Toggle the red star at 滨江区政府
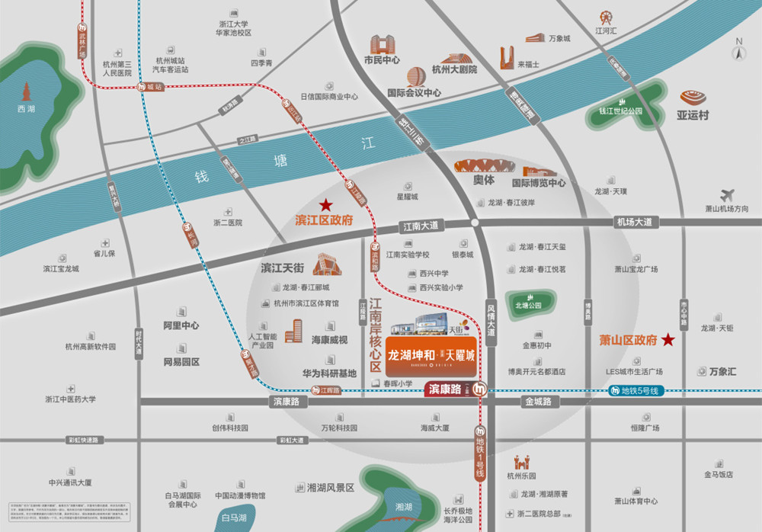Viewport: 762px width, 532px height. (x=325, y=204)
